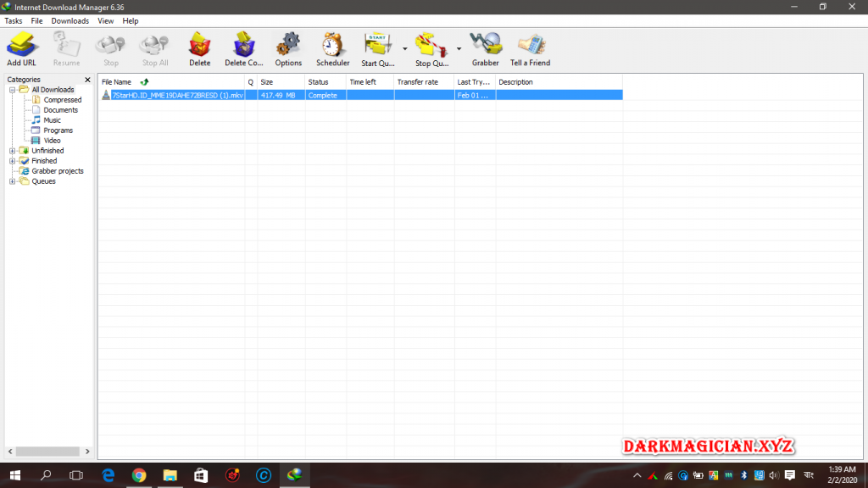This screenshot has height=488, width=868.
Task: Click the Feb 01 last try cell
Action: click(x=473, y=95)
